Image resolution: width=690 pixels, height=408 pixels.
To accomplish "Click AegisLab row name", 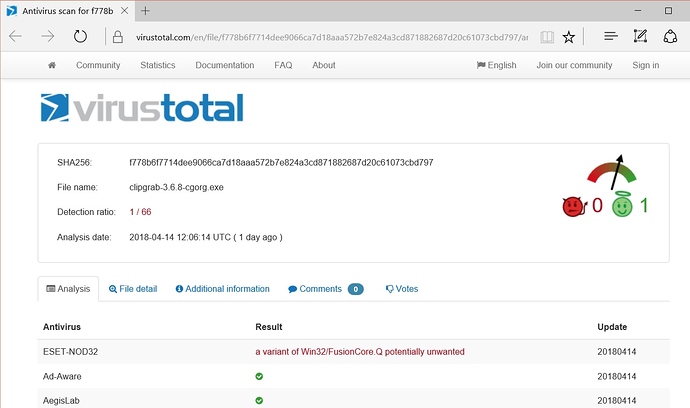I will pos(61,401).
